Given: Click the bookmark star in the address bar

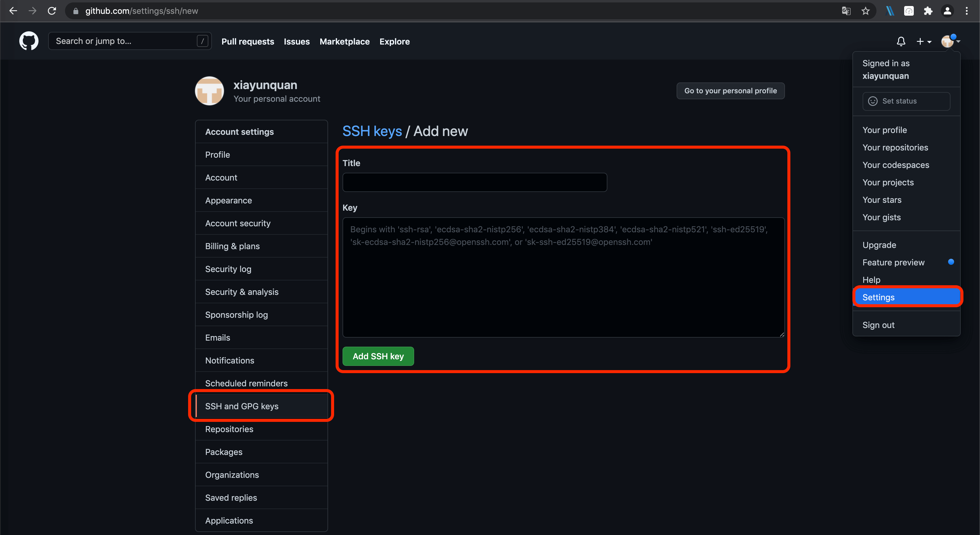Looking at the screenshot, I should point(866,11).
